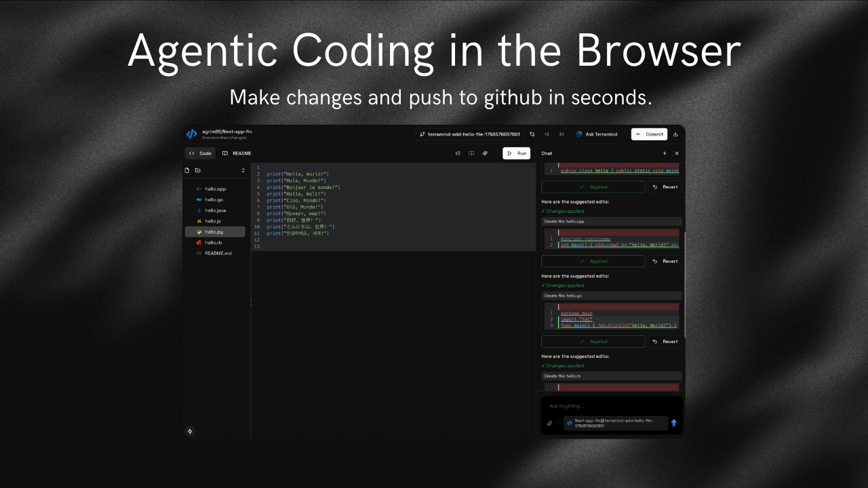Run the current program
Image resolution: width=868 pixels, height=488 pixels.
516,153
